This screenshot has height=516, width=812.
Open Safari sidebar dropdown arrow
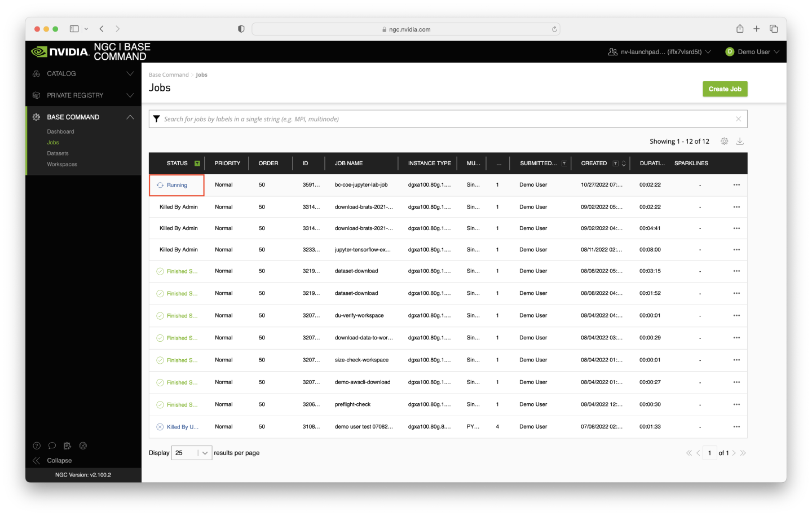86,29
